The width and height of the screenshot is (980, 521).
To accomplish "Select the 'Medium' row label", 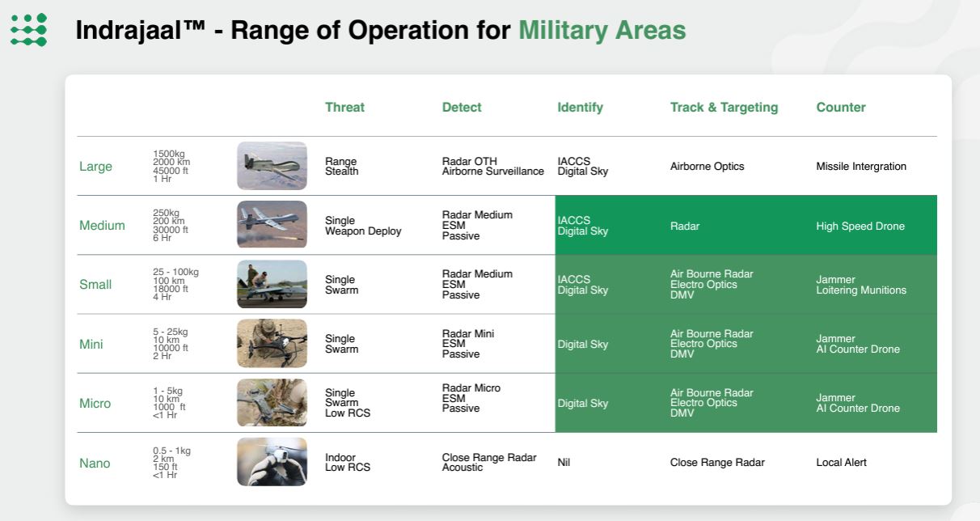I will pyautogui.click(x=102, y=226).
